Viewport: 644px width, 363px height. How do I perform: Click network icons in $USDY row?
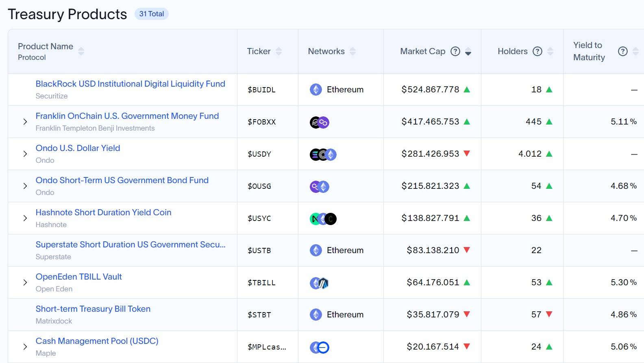click(x=323, y=154)
